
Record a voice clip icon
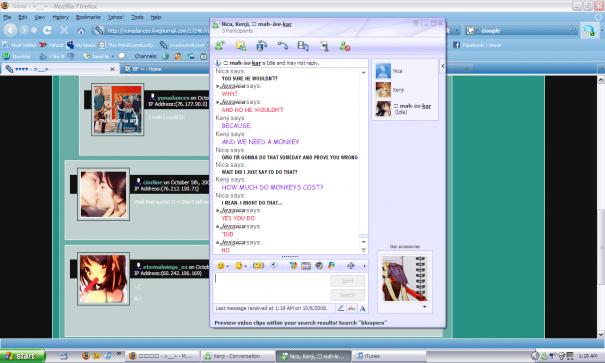point(274,265)
